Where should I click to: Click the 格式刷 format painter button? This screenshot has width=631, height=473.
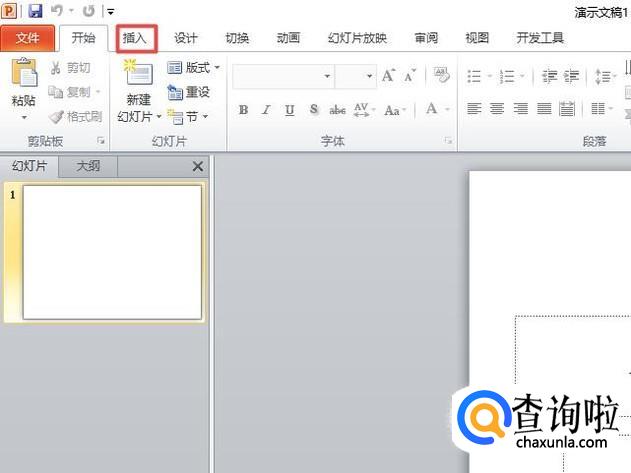tap(75, 117)
